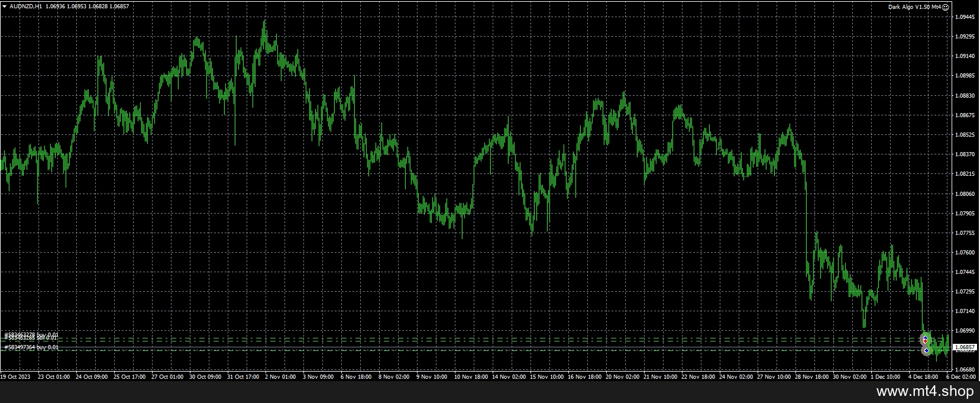Viewport: 980px width, 403px height.
Task: Click the 6 Nov 18:00 time axis label
Action: (x=356, y=376)
